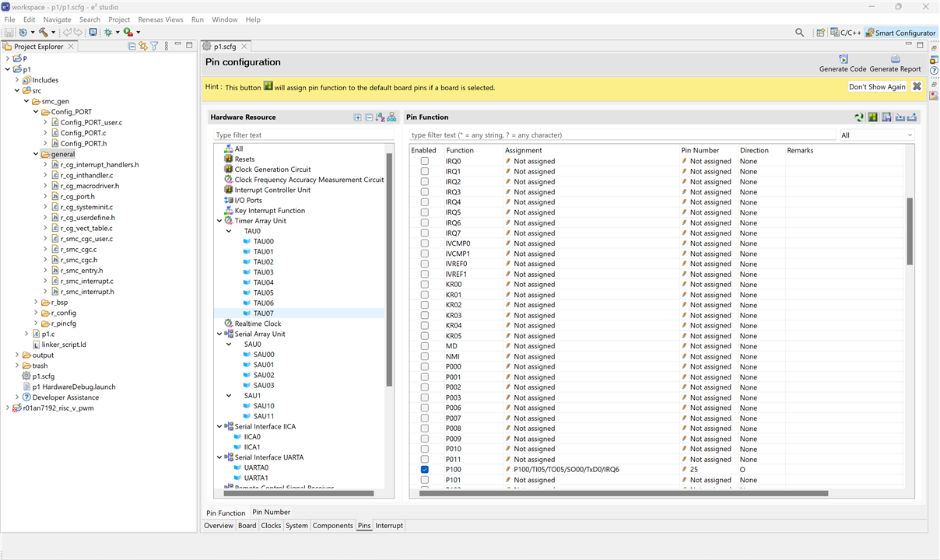Click the hammer build icon in the toolbar

[x=44, y=33]
